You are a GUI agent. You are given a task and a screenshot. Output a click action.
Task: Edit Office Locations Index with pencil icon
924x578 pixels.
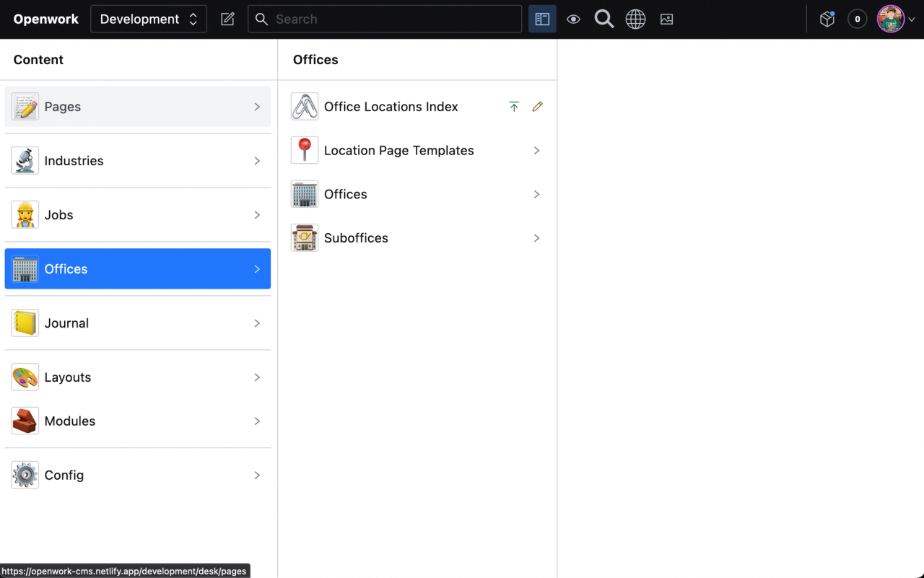537,107
